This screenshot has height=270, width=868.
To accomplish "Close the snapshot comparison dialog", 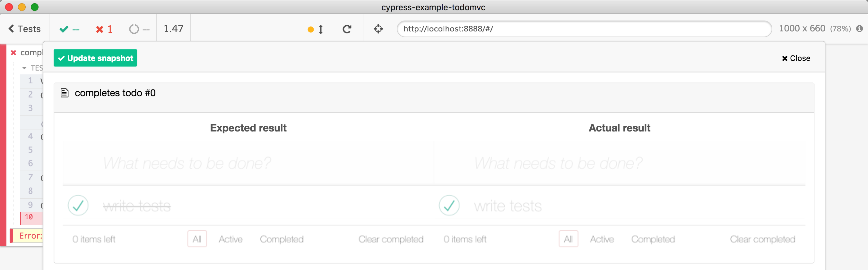I will pyautogui.click(x=796, y=58).
